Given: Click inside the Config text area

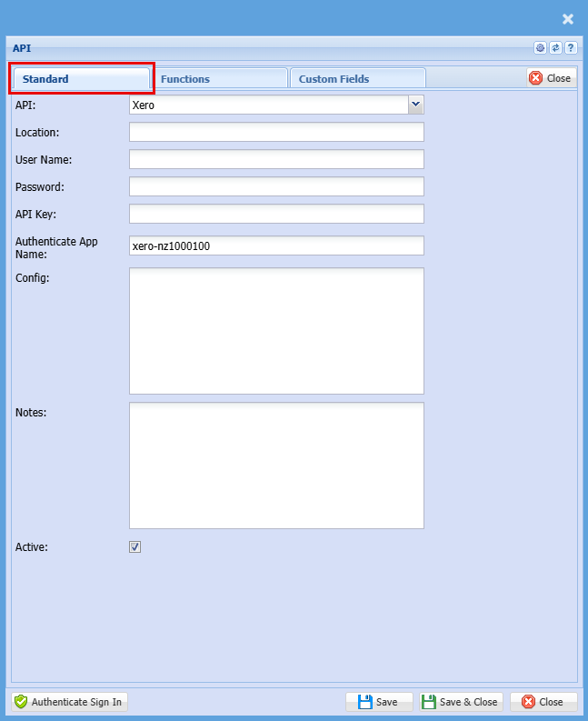Looking at the screenshot, I should 276,331.
